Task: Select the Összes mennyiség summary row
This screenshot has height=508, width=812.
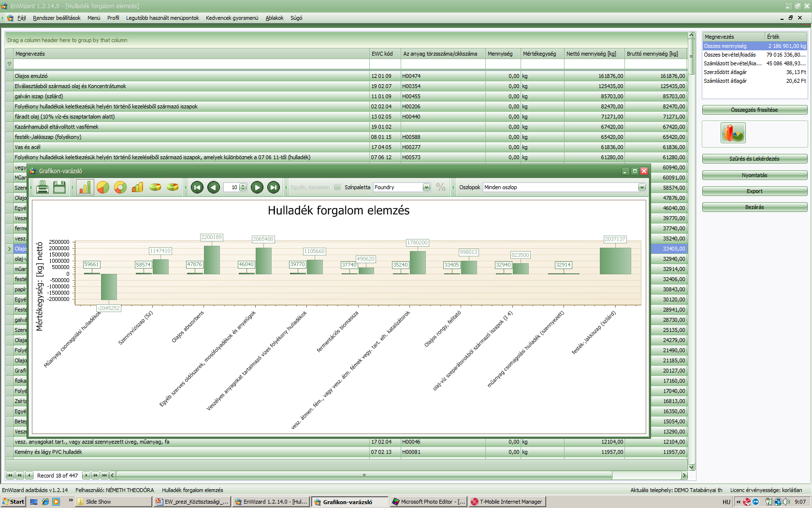Action: tap(754, 46)
